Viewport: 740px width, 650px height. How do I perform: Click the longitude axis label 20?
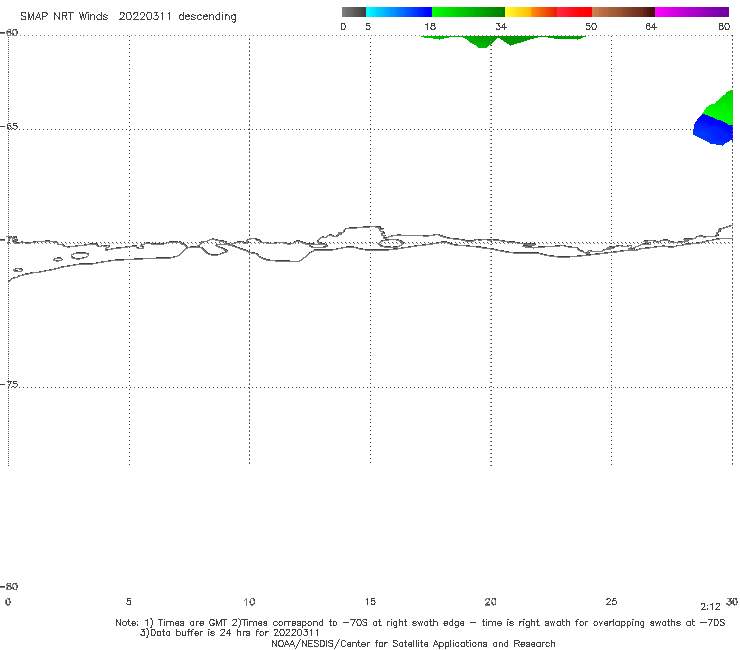click(490, 602)
